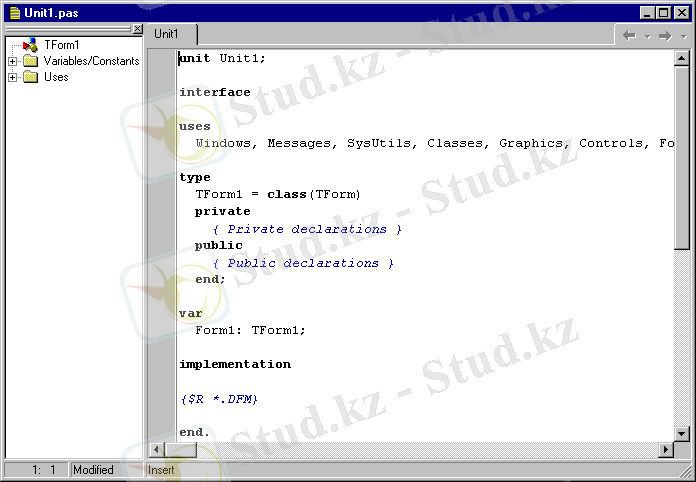Close the code explorer panel
The width and height of the screenshot is (696, 482).
[138, 29]
